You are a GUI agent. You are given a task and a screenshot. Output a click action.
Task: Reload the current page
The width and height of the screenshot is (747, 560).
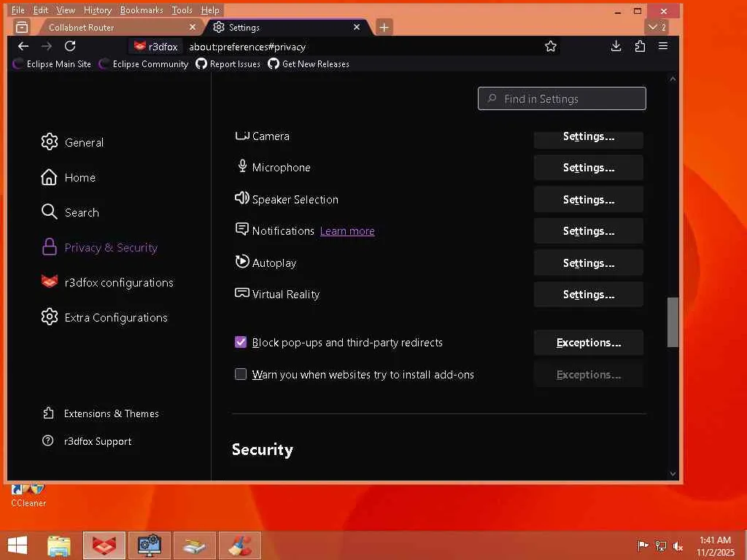70,46
